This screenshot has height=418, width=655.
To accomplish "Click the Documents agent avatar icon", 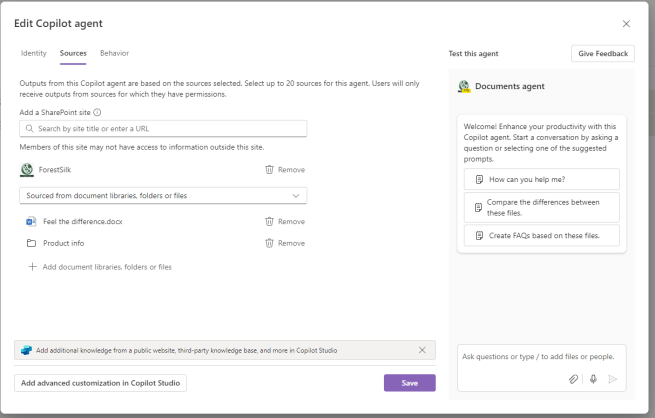I will pyautogui.click(x=464, y=86).
